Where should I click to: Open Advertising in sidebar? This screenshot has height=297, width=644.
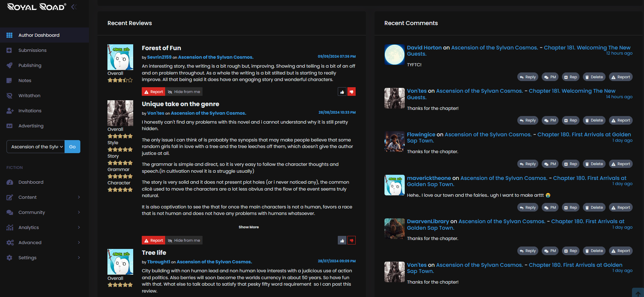[31, 126]
